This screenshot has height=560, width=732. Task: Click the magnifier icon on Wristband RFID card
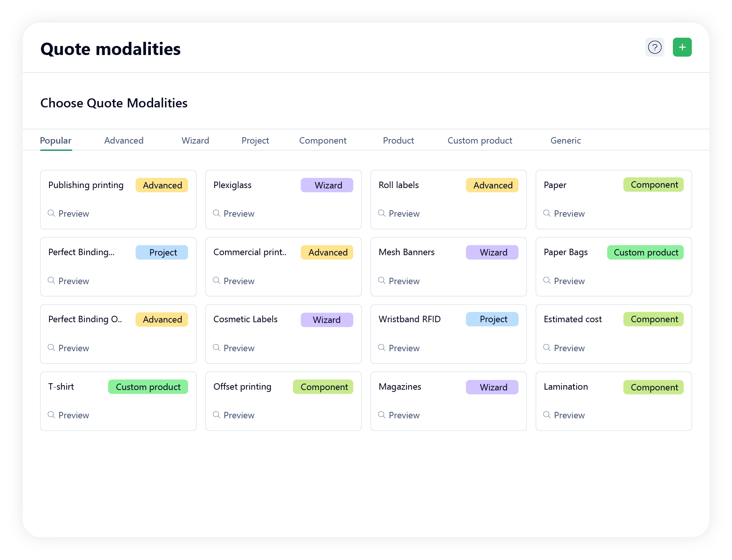(382, 347)
